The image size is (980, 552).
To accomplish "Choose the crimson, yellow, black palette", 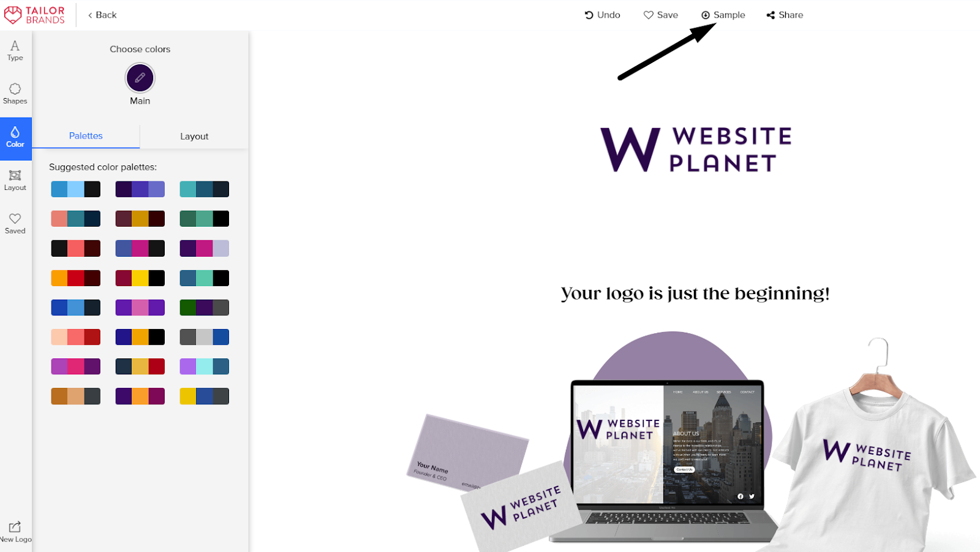I will click(x=140, y=278).
